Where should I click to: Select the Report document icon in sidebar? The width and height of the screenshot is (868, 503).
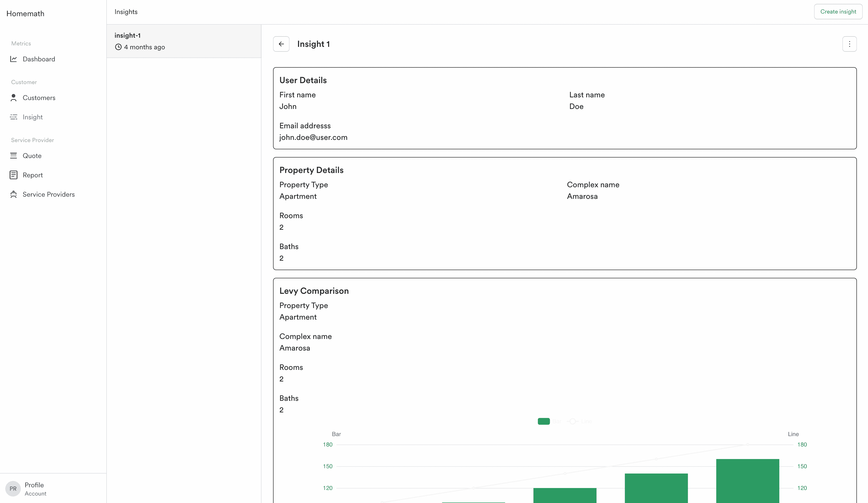tap(14, 175)
